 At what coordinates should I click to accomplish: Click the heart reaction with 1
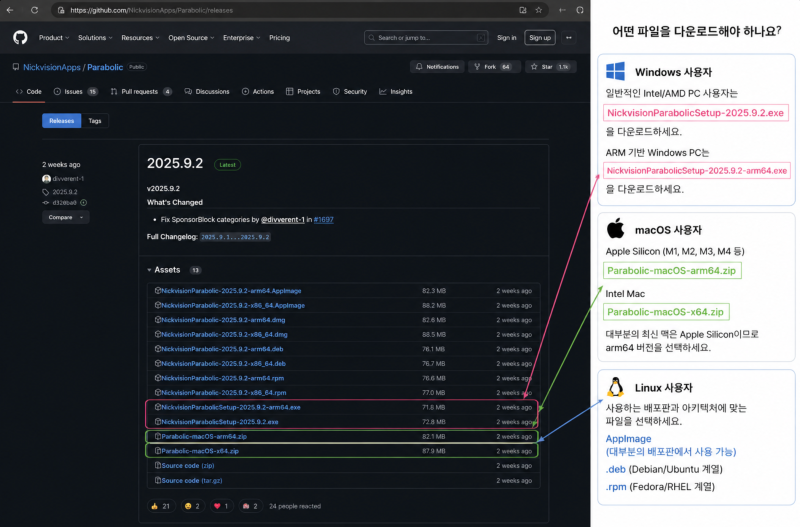pyautogui.click(x=221, y=506)
